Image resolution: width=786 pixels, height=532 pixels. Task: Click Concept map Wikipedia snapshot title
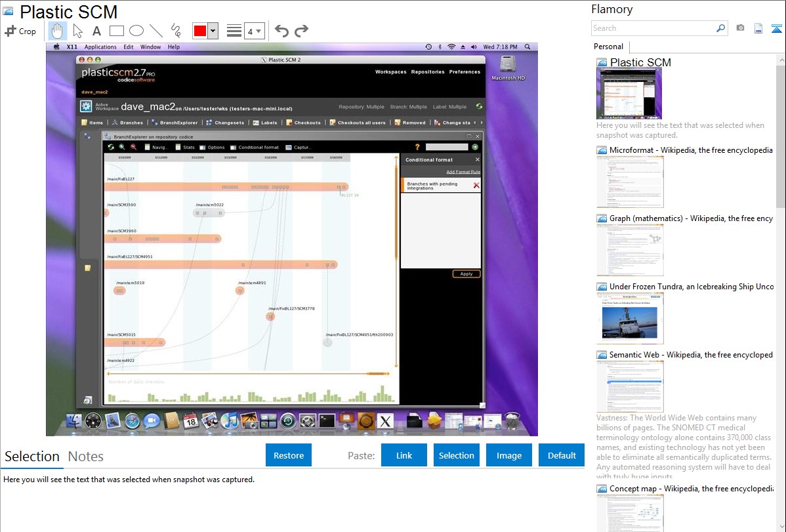[691, 488]
